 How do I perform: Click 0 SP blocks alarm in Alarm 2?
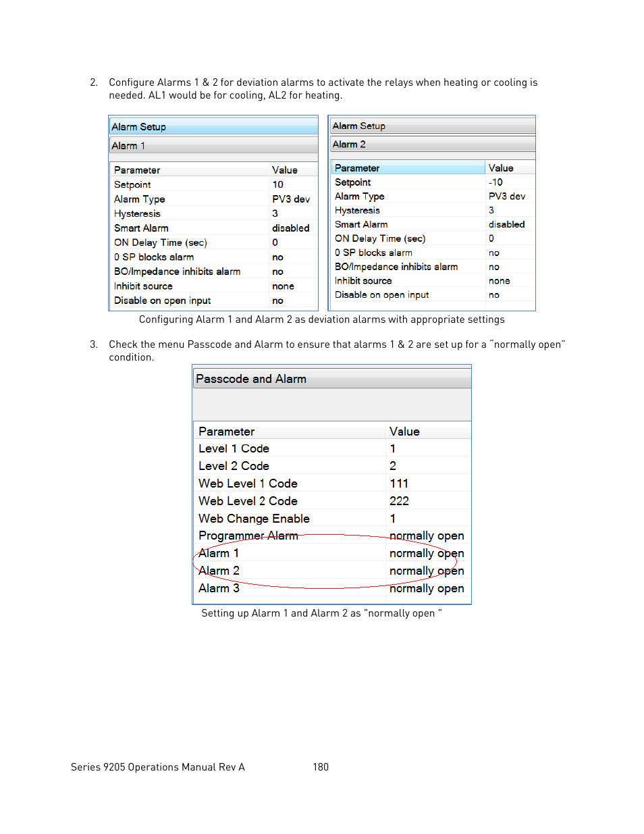click(x=373, y=253)
